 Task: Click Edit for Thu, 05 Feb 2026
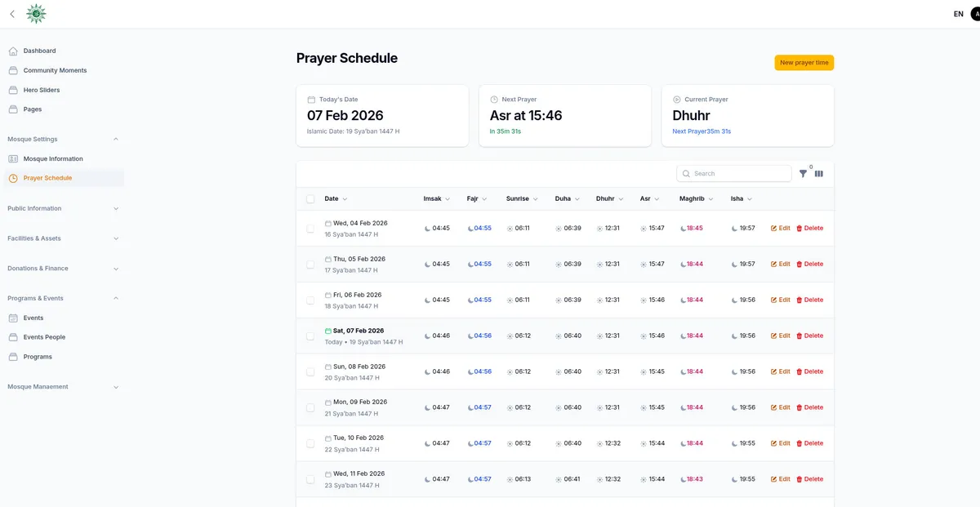[780, 265]
